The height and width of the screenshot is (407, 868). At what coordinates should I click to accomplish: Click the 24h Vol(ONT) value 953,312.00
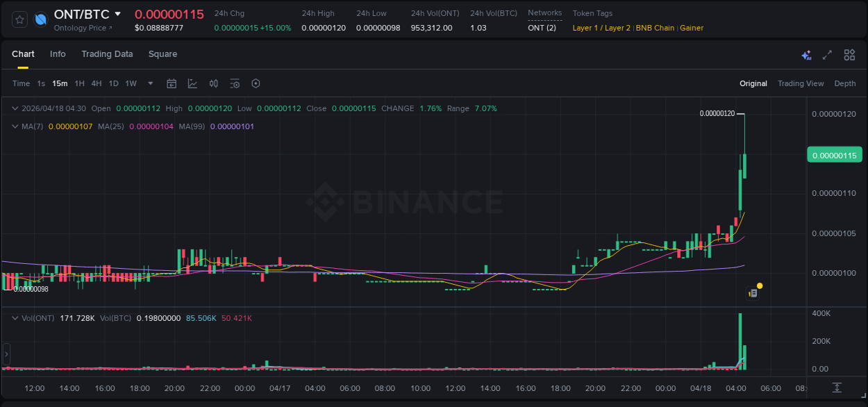tap(432, 28)
